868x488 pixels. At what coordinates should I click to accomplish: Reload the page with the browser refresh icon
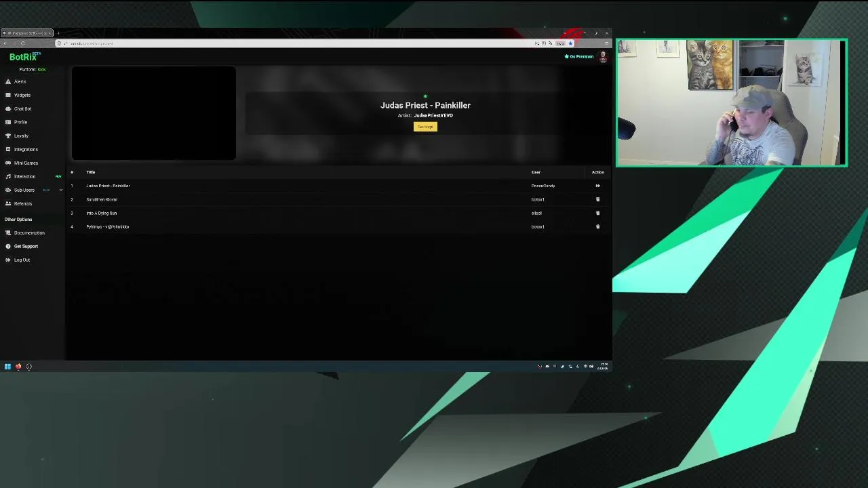coord(22,43)
